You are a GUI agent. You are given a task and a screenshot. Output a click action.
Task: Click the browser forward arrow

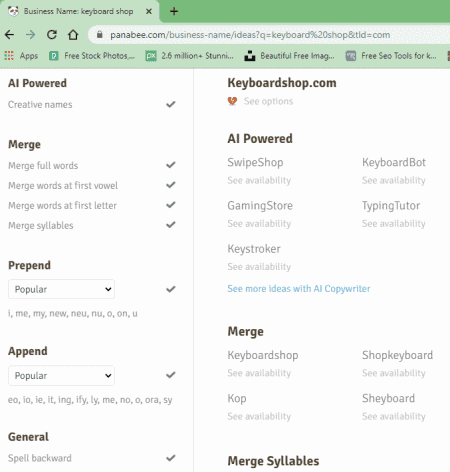click(x=30, y=35)
